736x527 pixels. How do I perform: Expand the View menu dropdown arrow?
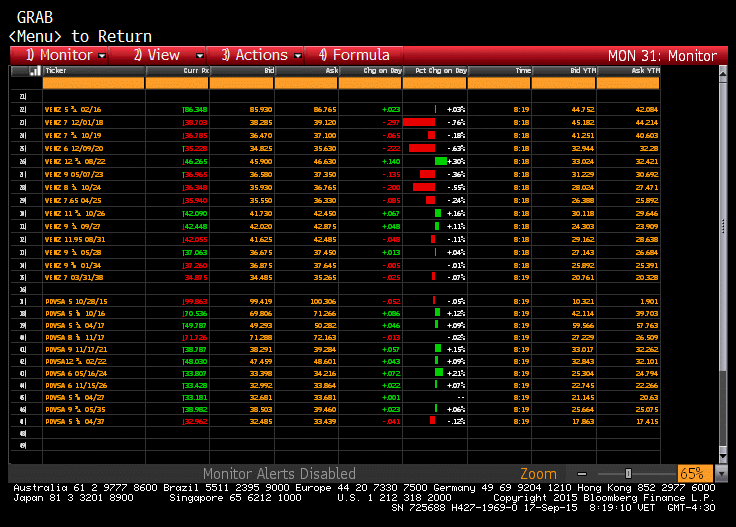[x=199, y=56]
